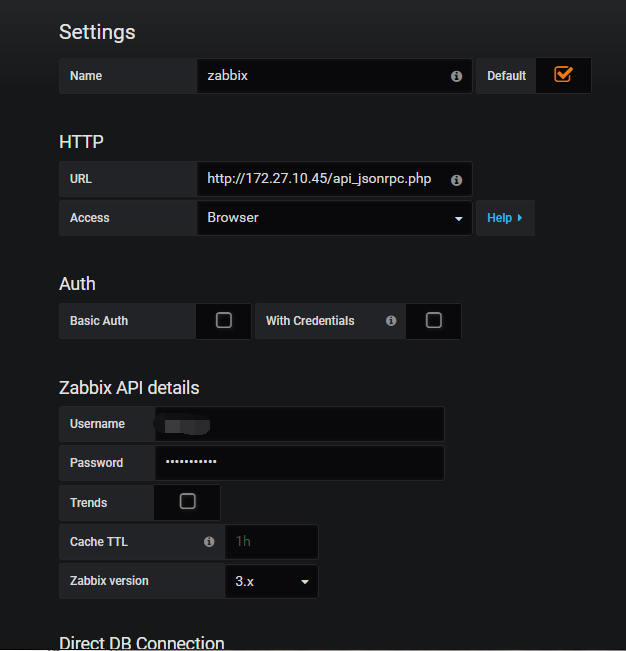Click the Zabbix version label

[109, 581]
